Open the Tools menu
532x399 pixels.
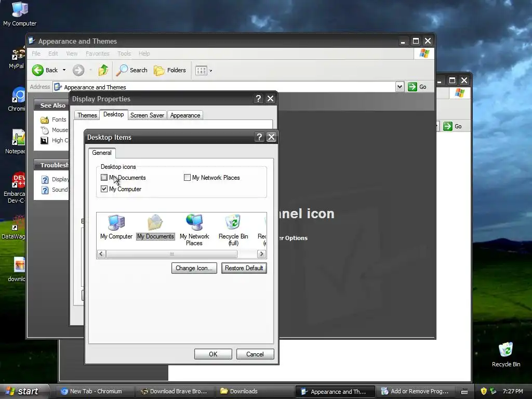(x=124, y=54)
